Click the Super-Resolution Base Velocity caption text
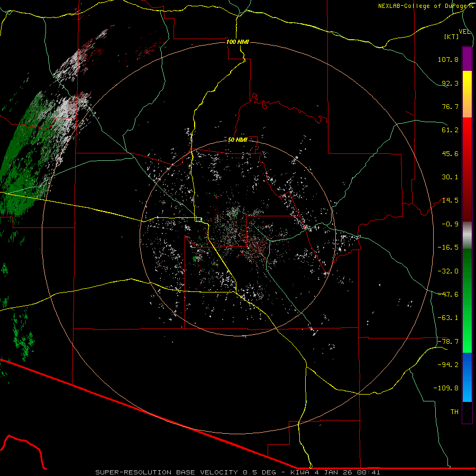Image resolution: width=476 pixels, height=476 pixels. point(237,472)
